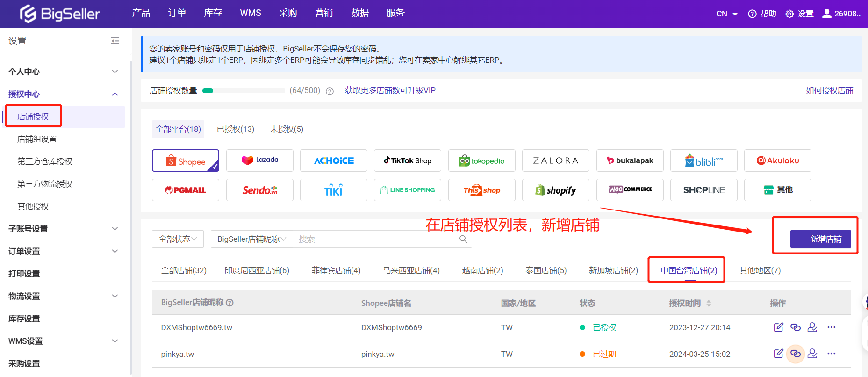Click the BigSeller logo
Image resolution: width=868 pixels, height=377 pixels.
point(60,14)
